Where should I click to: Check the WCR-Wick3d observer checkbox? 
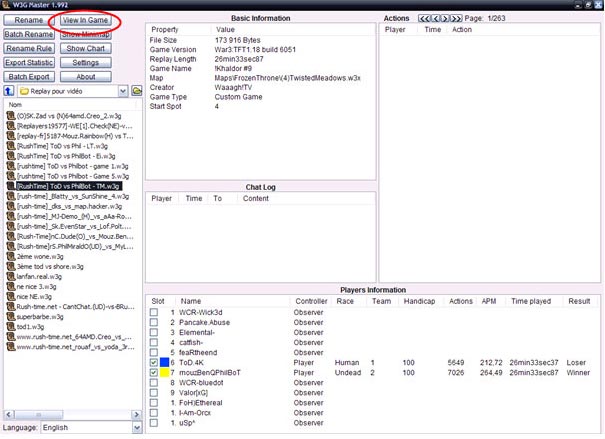[153, 313]
